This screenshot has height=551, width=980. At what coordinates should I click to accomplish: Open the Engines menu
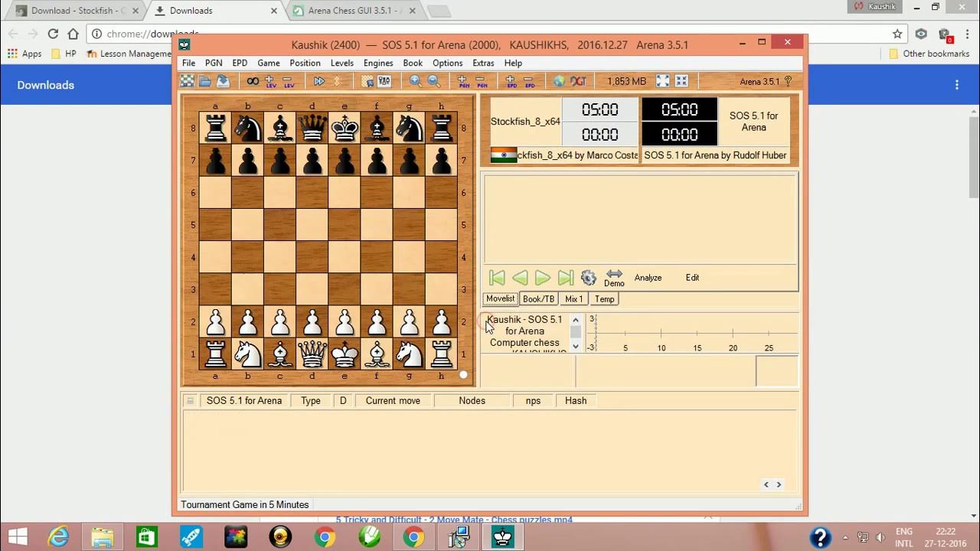click(378, 64)
